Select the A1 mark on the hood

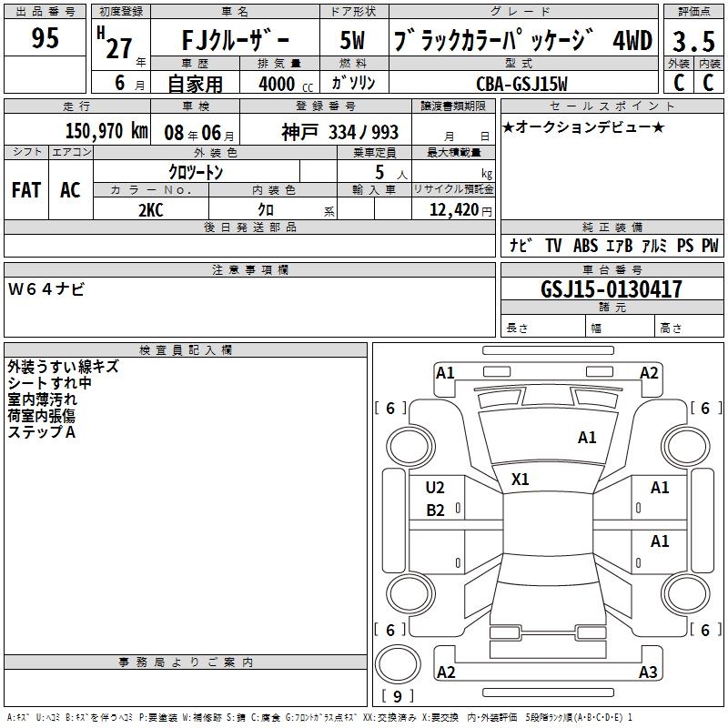pos(587,438)
